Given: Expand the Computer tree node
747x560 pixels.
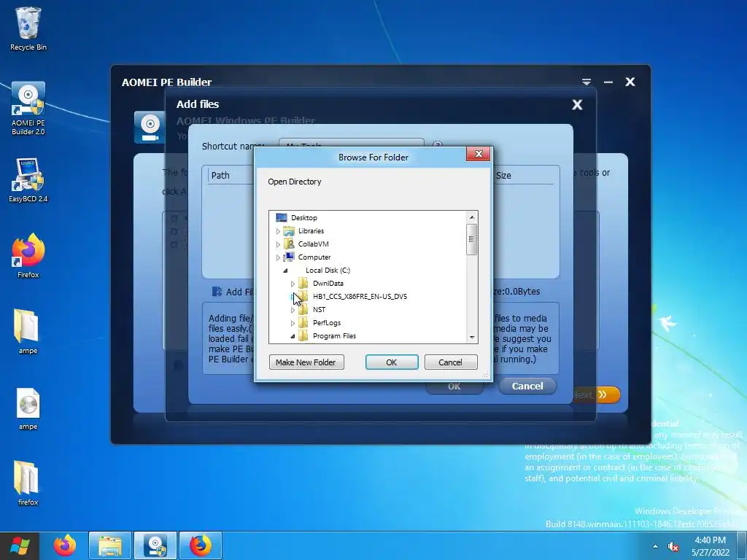Looking at the screenshot, I should click(278, 257).
